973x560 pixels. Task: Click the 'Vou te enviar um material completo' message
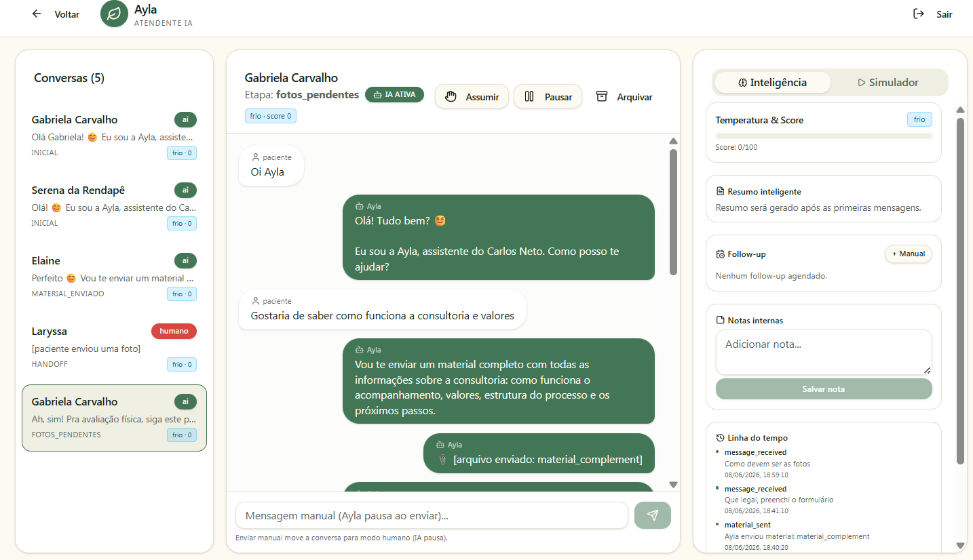pos(499,381)
